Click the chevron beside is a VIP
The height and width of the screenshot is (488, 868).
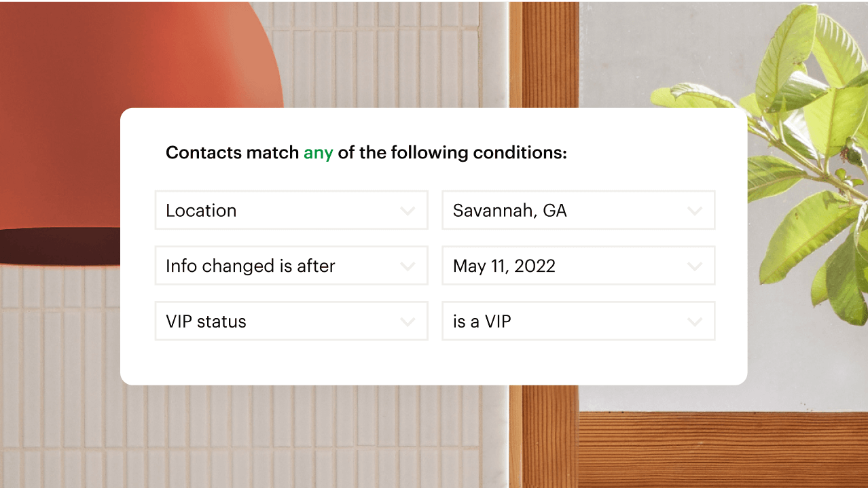click(x=695, y=321)
